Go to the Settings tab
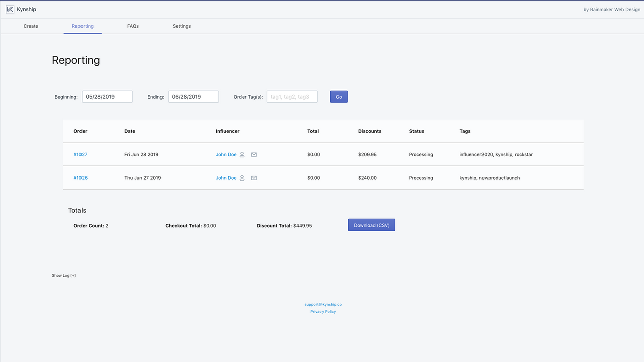 182,26
